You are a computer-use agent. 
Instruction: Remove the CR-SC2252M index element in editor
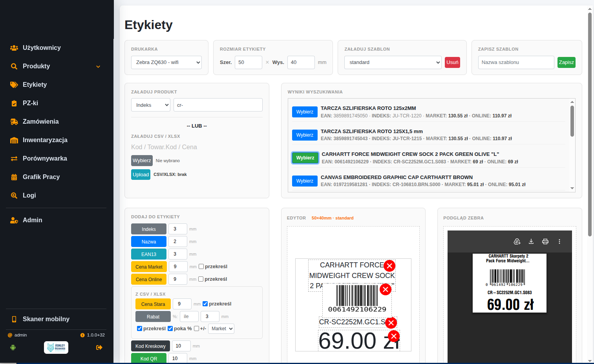(x=391, y=323)
